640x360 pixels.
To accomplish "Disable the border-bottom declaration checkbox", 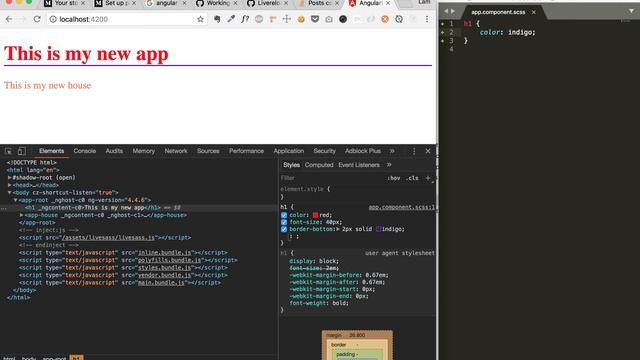I will 284,229.
